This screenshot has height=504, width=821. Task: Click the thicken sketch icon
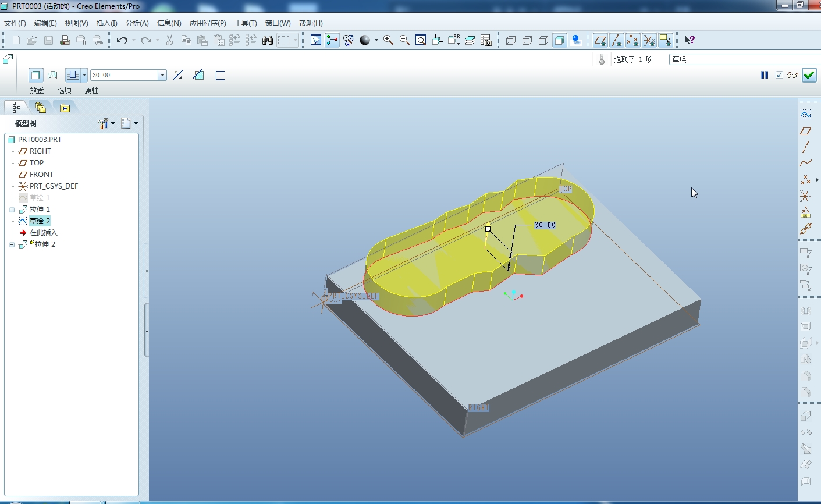(x=220, y=75)
